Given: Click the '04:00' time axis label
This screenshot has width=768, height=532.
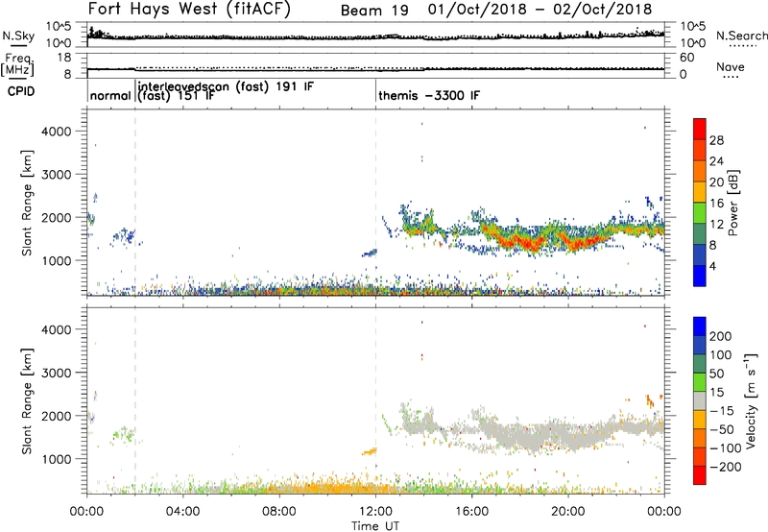Looking at the screenshot, I should pos(183,512).
